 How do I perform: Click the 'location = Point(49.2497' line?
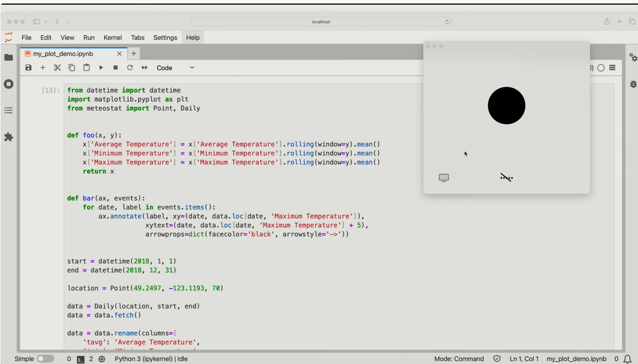click(145, 288)
